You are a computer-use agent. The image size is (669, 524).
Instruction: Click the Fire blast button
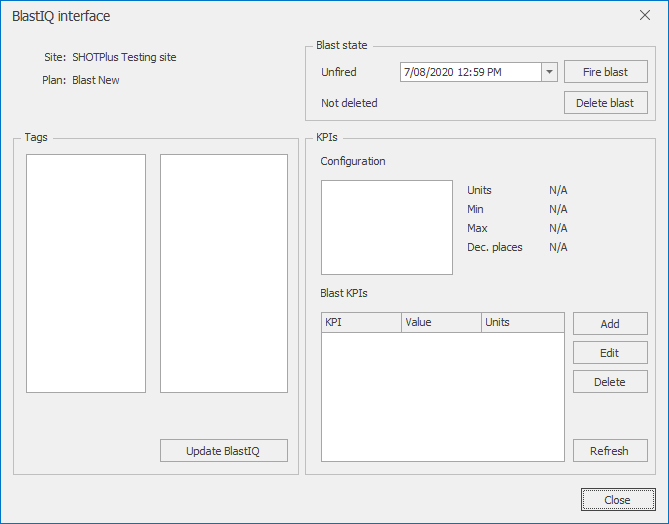click(x=605, y=72)
